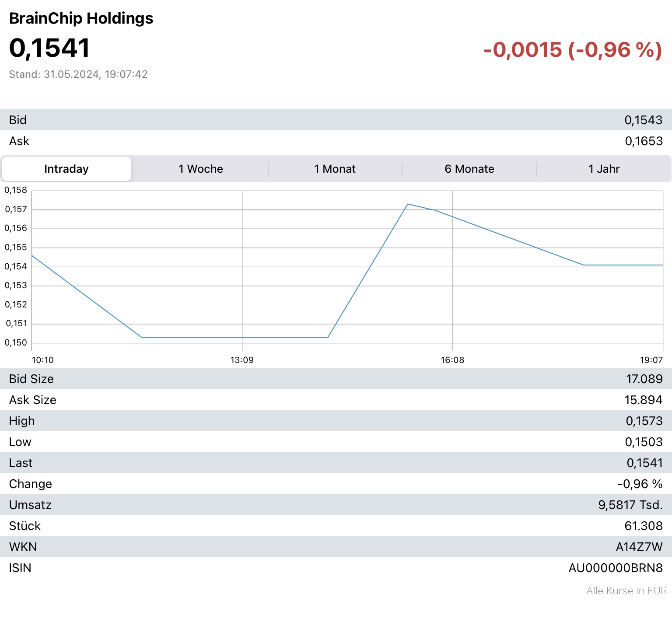This screenshot has width=672, height=628.
Task: Click the Bid row value 0,1543
Action: 643,120
